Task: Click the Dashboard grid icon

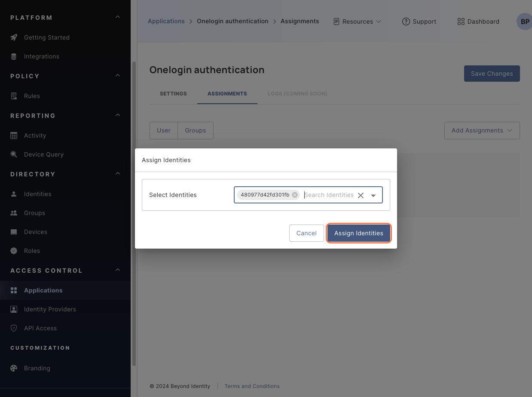Action: pos(461,22)
